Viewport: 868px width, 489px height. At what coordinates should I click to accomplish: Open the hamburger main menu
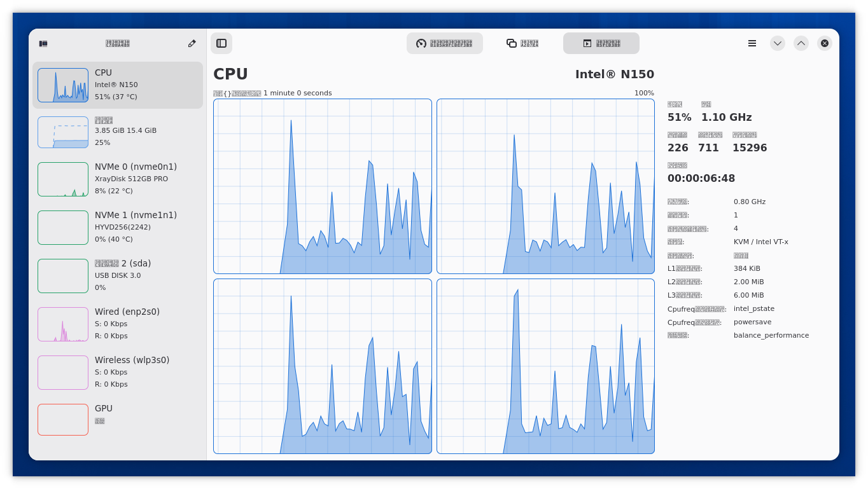(752, 43)
